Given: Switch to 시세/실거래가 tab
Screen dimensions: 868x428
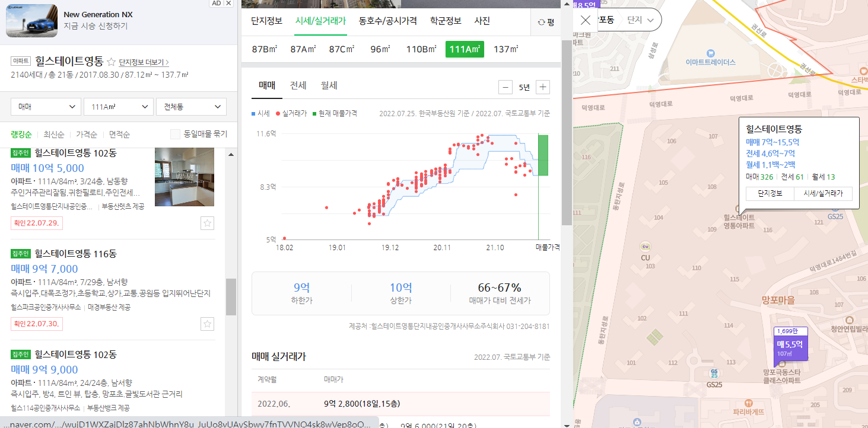Looking at the screenshot, I should click(320, 21).
